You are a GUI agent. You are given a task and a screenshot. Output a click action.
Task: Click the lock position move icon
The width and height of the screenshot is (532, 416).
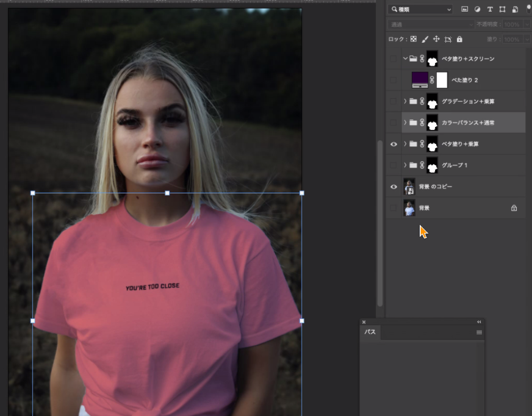click(x=436, y=39)
